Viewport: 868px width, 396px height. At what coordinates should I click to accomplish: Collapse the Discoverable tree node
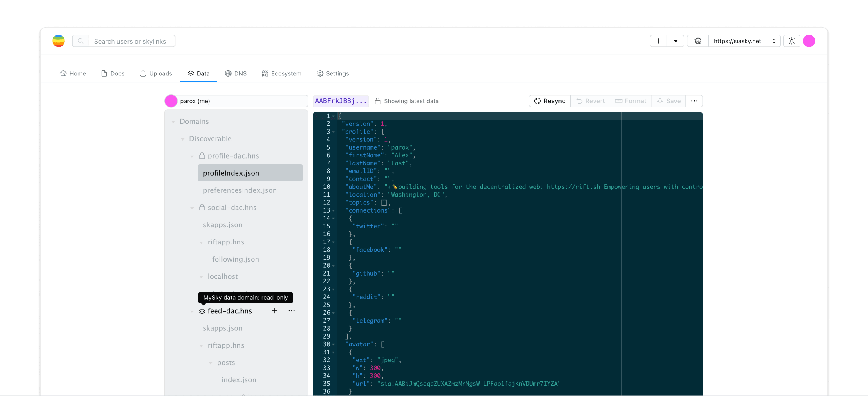click(x=183, y=139)
